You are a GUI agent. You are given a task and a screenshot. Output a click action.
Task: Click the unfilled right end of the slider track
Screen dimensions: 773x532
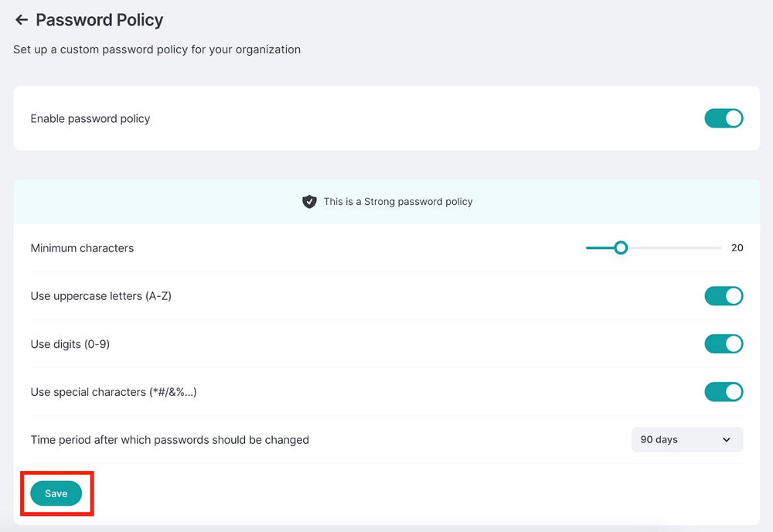(x=696, y=248)
